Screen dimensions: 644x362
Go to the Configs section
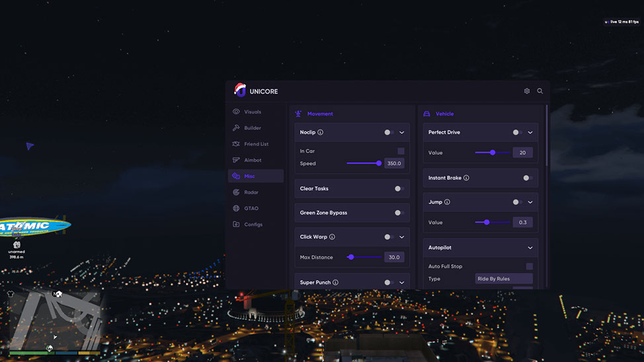click(253, 225)
